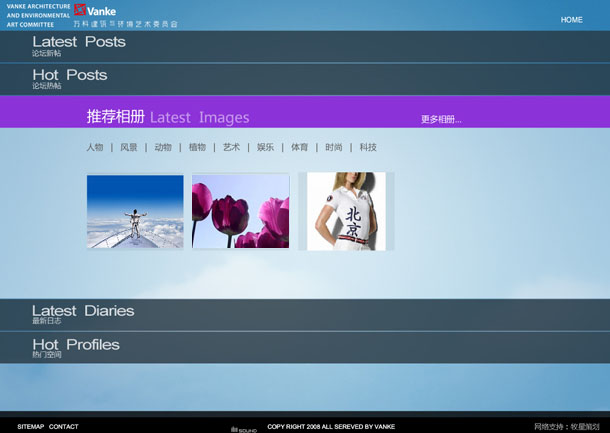
Task: Open the sky and clouds thumbnail
Action: point(135,211)
